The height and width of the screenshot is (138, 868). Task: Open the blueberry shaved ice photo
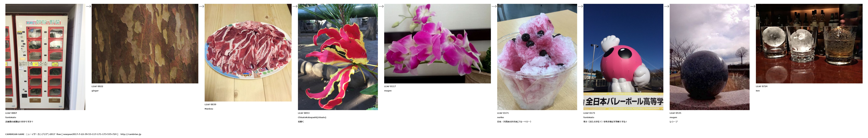(x=537, y=57)
